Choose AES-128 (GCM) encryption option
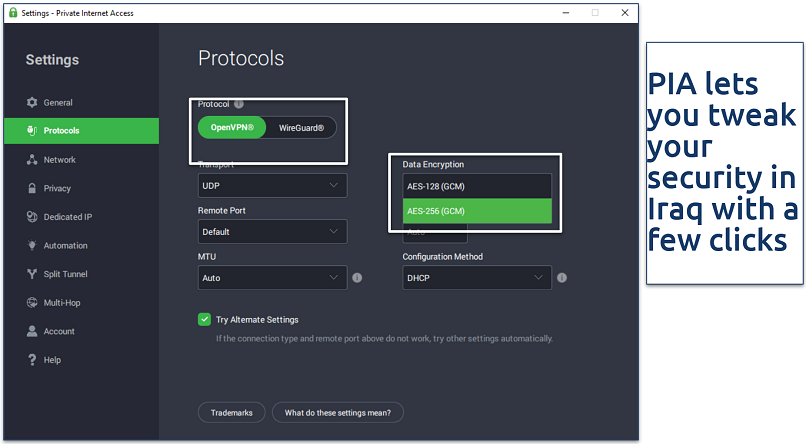This screenshot has width=806, height=444. coord(477,186)
